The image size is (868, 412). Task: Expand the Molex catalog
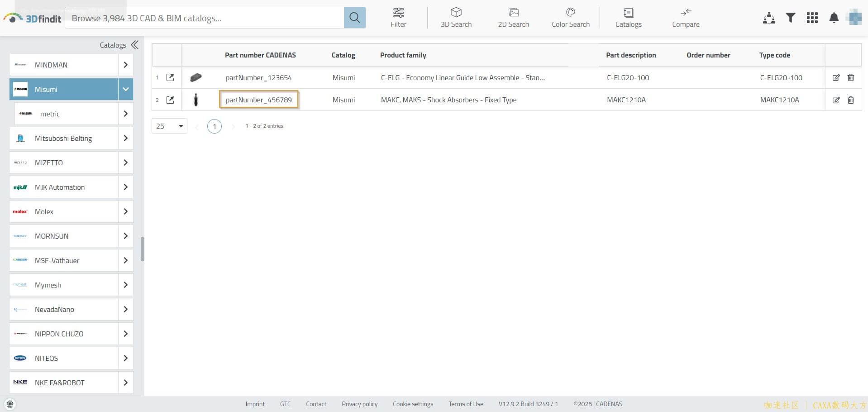[126, 211]
